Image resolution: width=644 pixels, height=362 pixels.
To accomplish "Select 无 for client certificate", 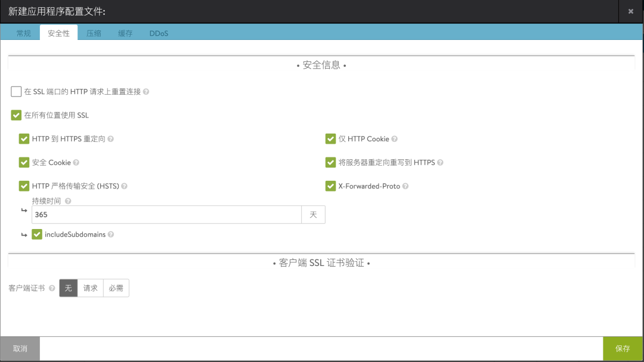I will click(68, 288).
